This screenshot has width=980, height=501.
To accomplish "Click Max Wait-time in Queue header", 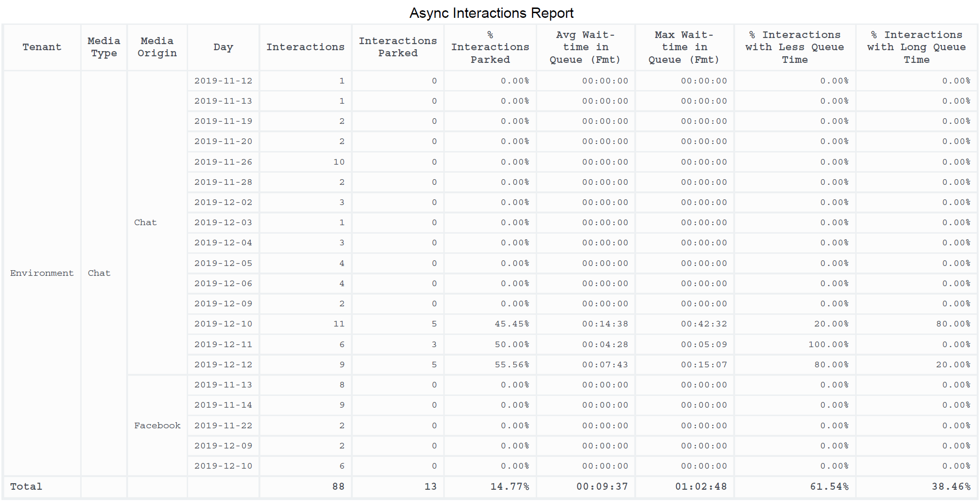I will [684, 47].
